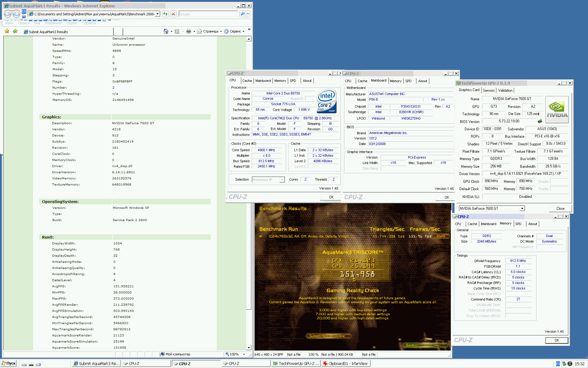Switch to Cache tab in first CPU-Z
Screen dimensions: 588x368
coord(247,81)
